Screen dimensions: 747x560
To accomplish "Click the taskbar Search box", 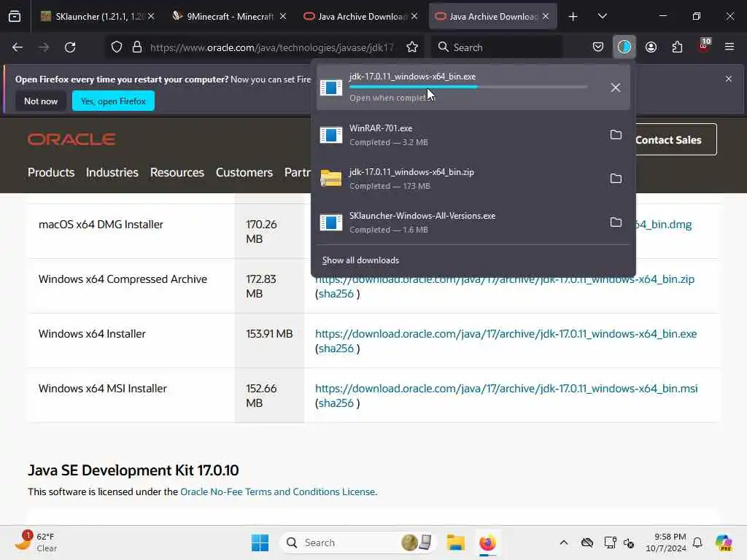I will pos(357,542).
